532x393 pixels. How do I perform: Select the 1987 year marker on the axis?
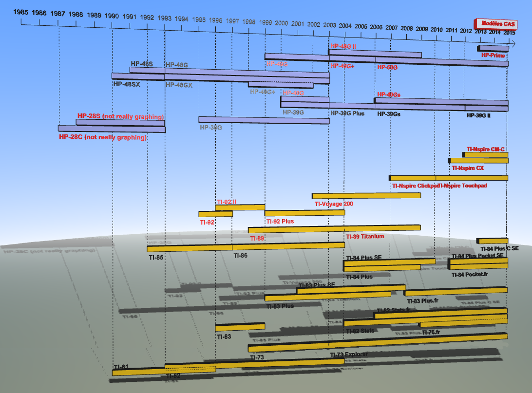pos(57,14)
